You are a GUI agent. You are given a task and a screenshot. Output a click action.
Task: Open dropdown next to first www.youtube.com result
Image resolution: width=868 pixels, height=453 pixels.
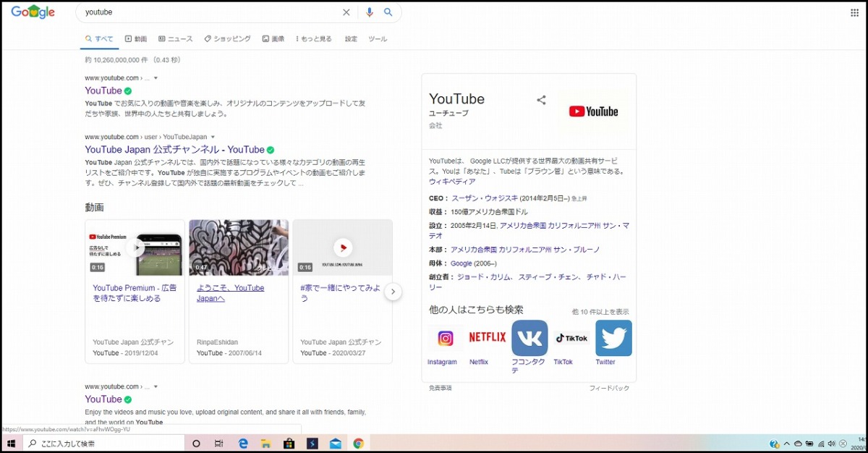pos(156,78)
